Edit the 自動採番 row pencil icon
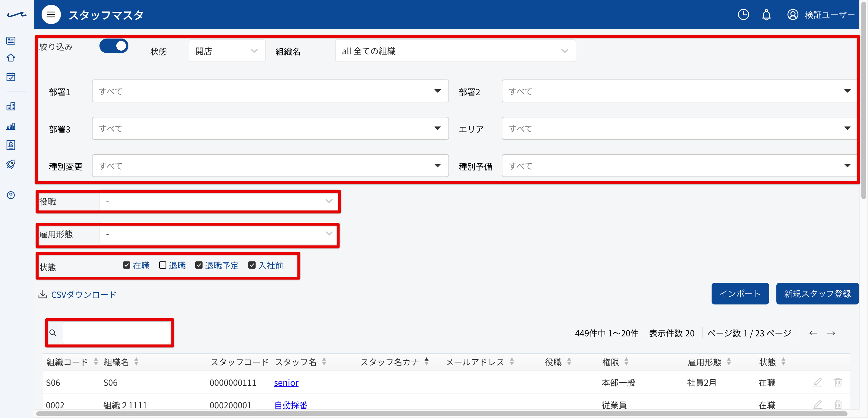Image resolution: width=868 pixels, height=418 pixels. coord(817,404)
